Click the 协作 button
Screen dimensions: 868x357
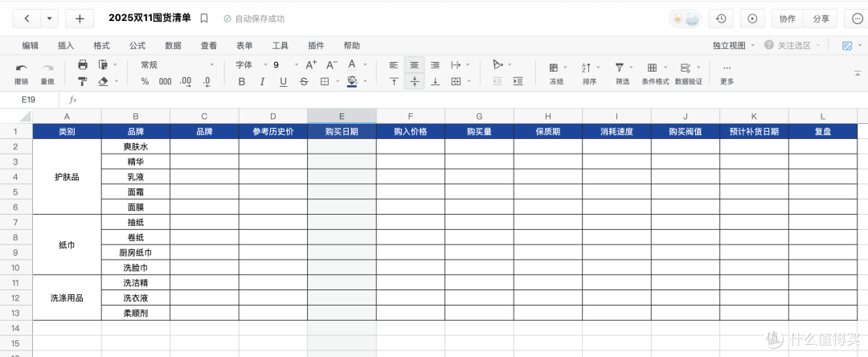(x=787, y=18)
